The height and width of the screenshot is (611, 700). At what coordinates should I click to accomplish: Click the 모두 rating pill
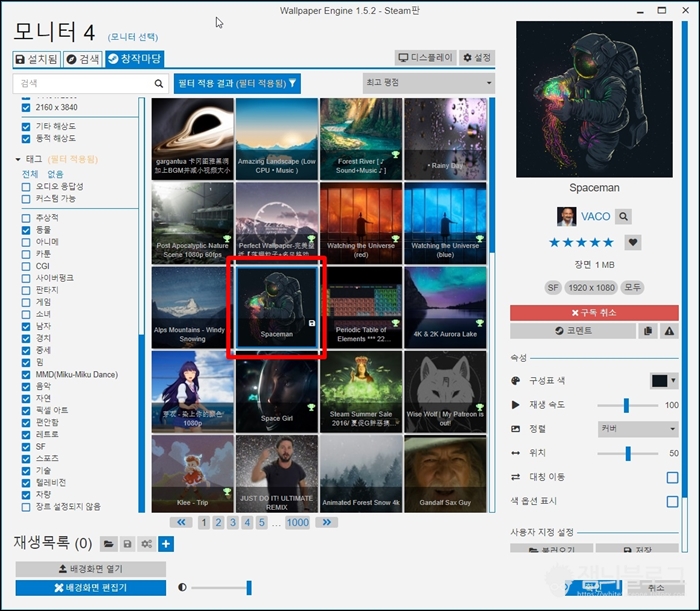click(632, 288)
